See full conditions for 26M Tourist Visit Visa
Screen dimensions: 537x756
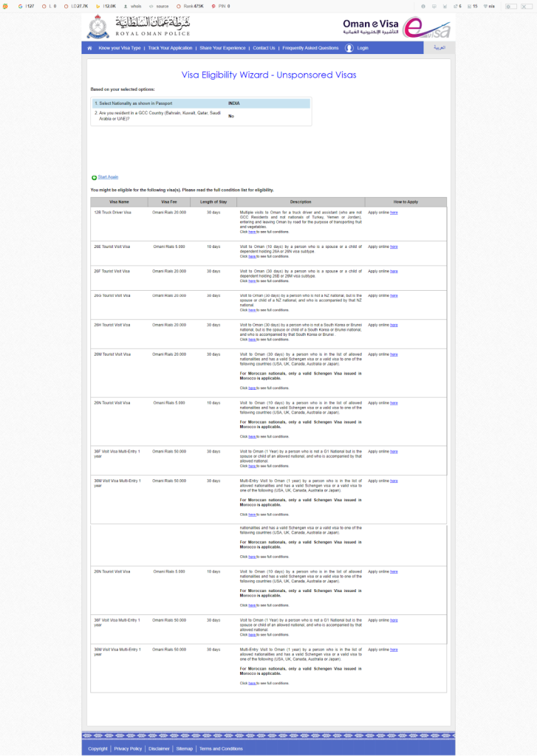point(252,388)
